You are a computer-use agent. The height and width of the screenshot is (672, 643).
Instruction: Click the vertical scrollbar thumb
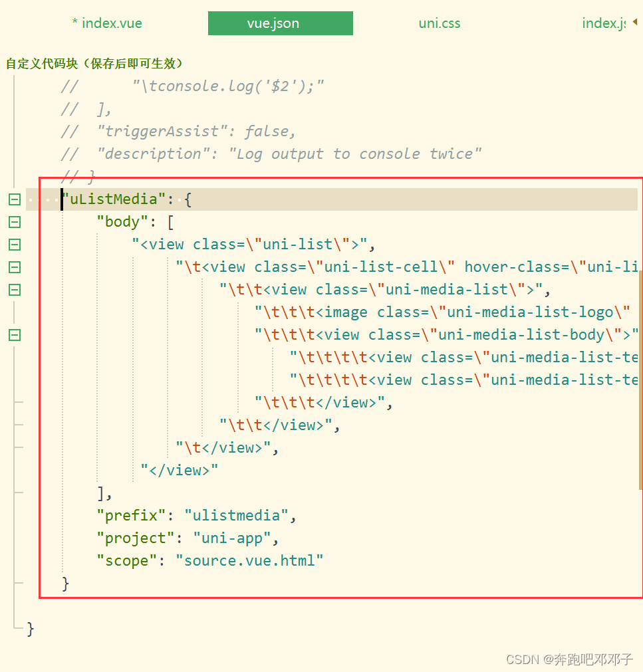[640, 380]
